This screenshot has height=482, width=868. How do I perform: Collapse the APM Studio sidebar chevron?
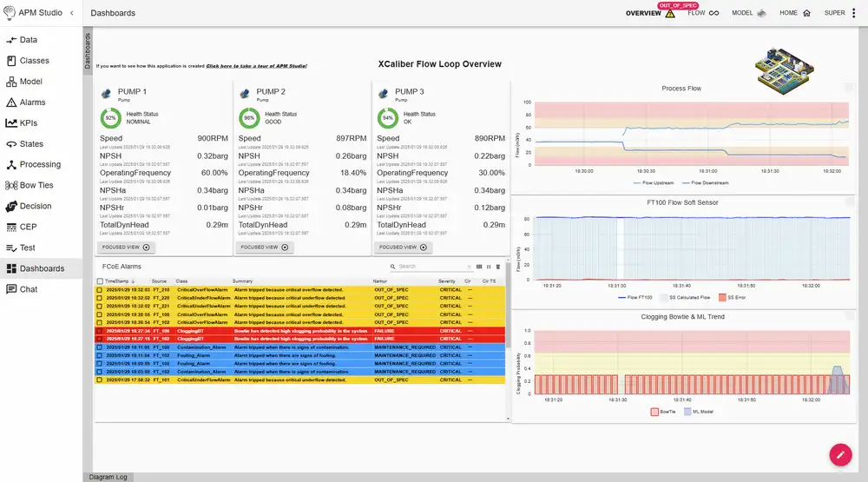71,13
